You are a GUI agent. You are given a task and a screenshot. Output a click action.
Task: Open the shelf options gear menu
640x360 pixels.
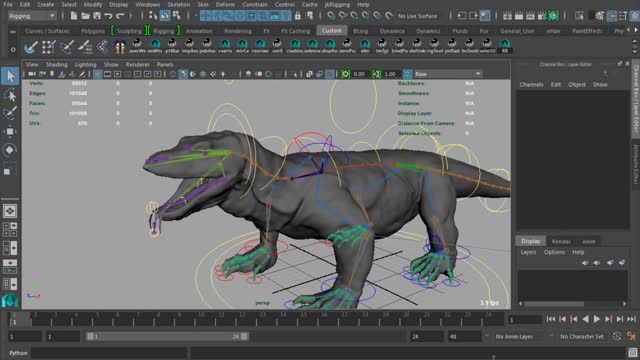tap(13, 49)
